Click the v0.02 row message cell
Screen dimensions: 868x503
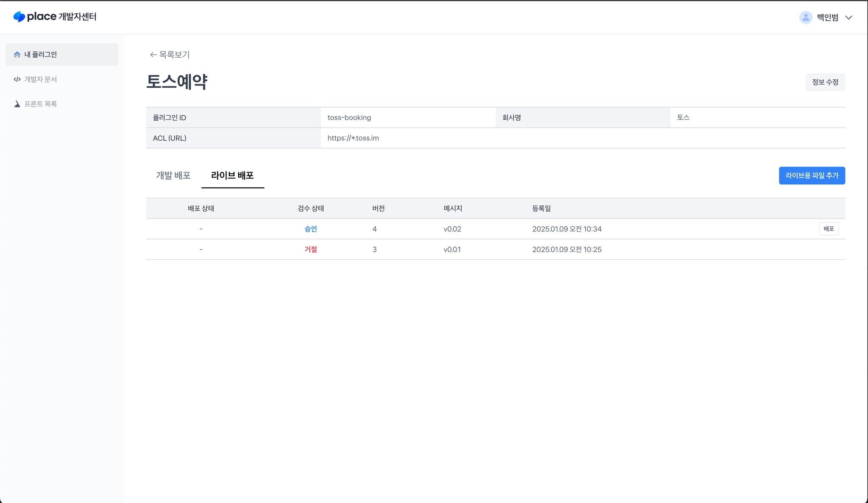pos(452,229)
